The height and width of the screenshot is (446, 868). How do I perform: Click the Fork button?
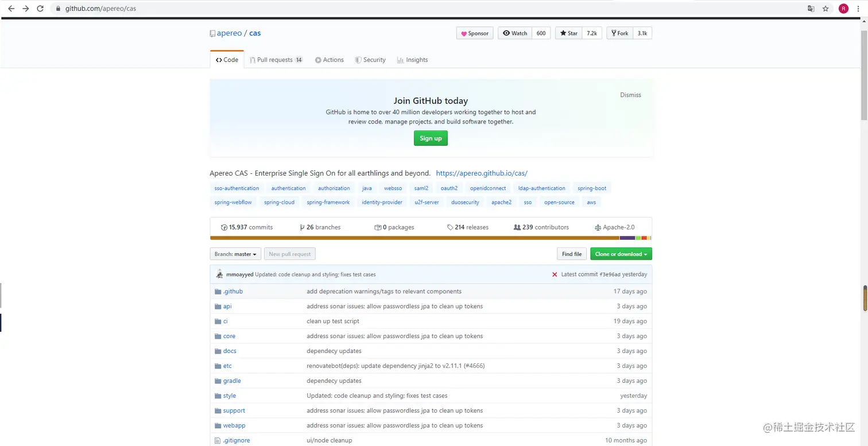pos(619,33)
